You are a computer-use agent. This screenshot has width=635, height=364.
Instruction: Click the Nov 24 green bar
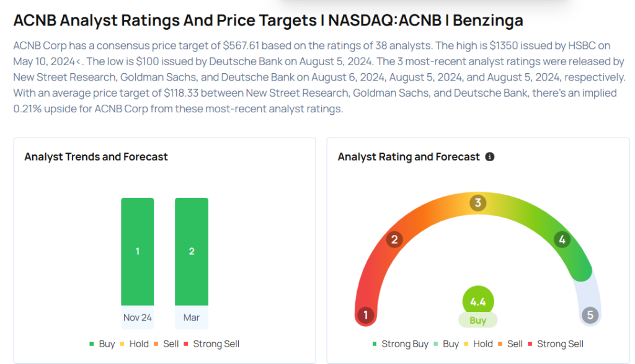(138, 251)
